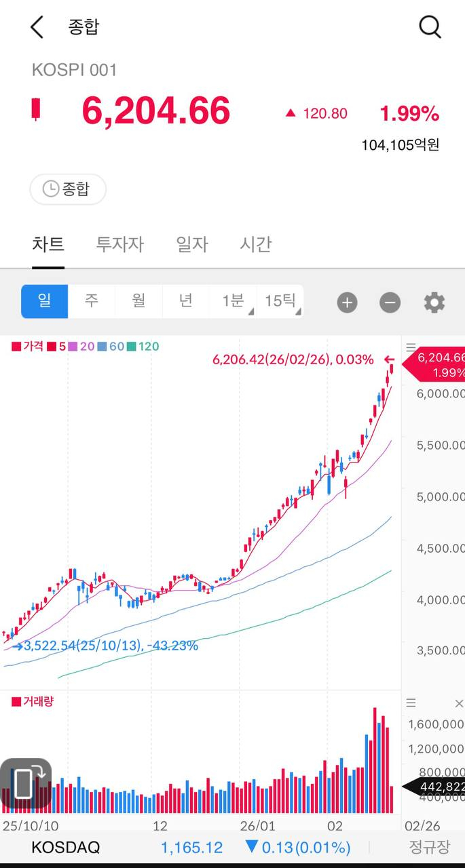This screenshot has width=465, height=868.
Task: Zoom out the chart with minus button
Action: [390, 302]
